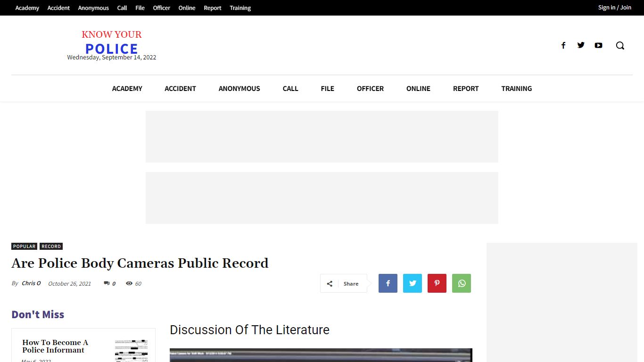Viewport: 644px width, 362px height.
Task: Select ANONYMOUS in the main navigation
Action: 239,89
